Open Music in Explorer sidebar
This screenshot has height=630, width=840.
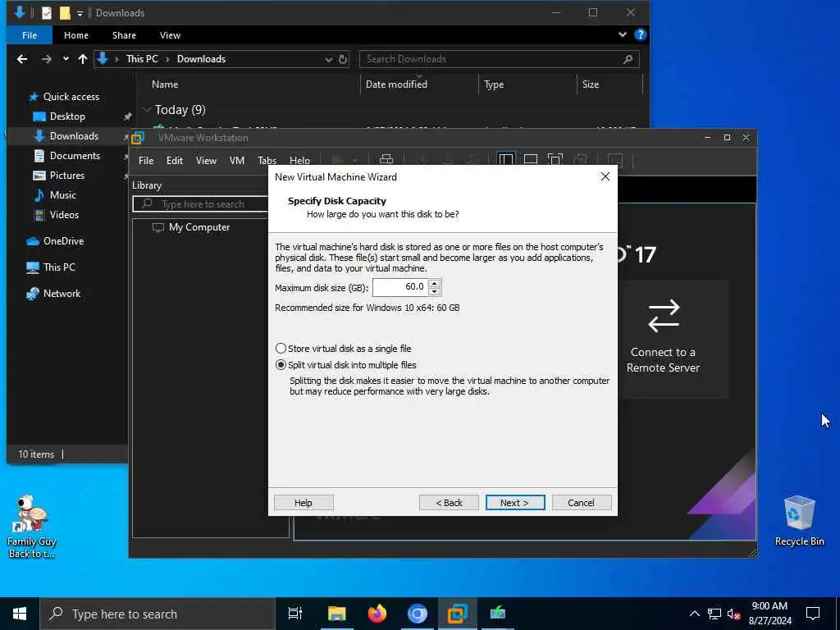55,195
